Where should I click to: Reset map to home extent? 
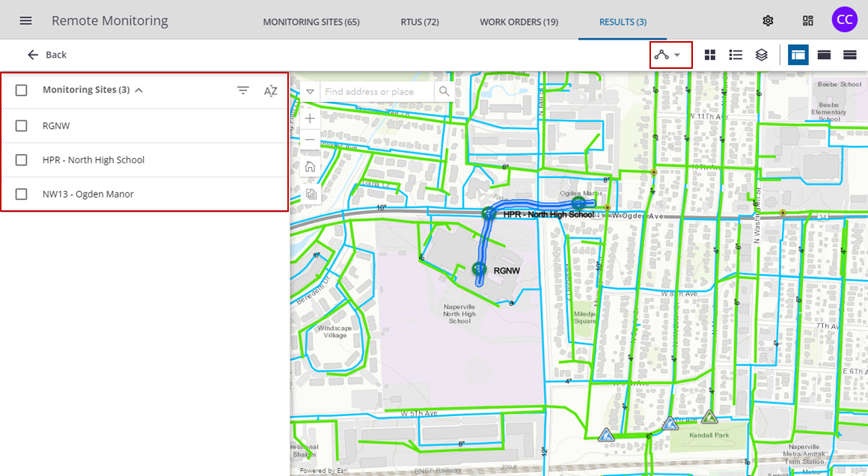pos(310,166)
